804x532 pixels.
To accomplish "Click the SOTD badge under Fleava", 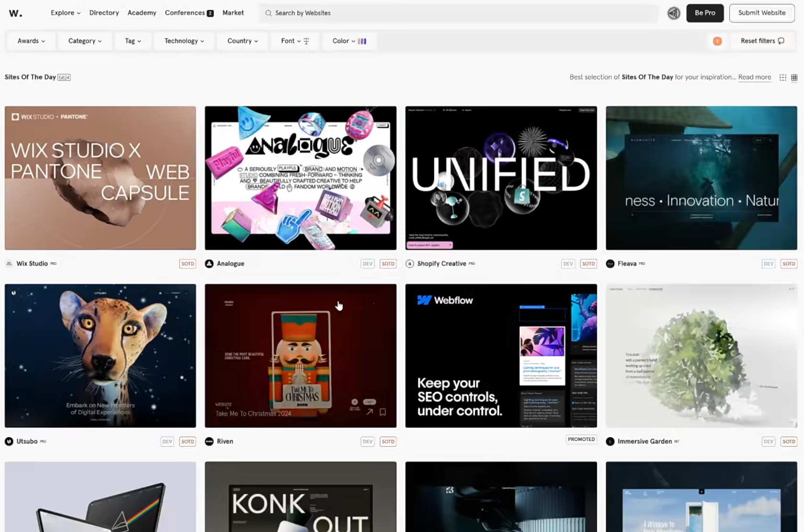I will click(x=789, y=264).
